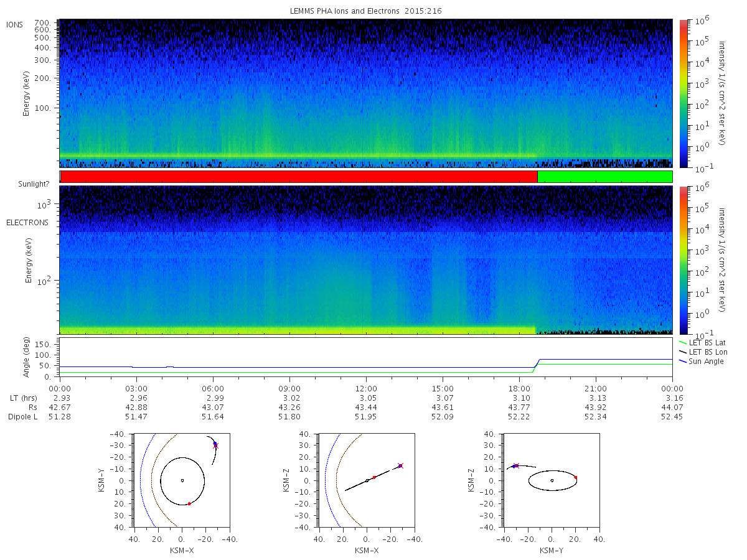Click the red segment of the sunlight bar
The width and height of the screenshot is (747, 560).
point(299,177)
